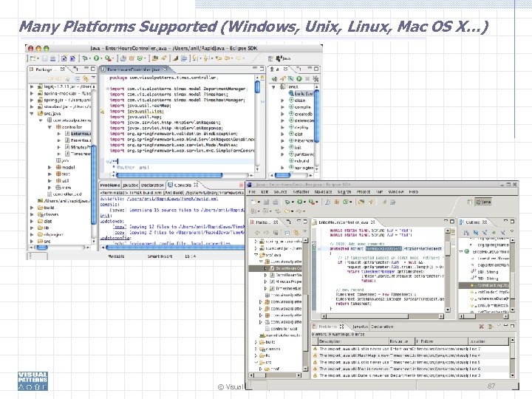Viewport: 532px width, 399px height.
Task: Click Debug bug icon in Mac Eclipse toolbar
Action: 85,58
